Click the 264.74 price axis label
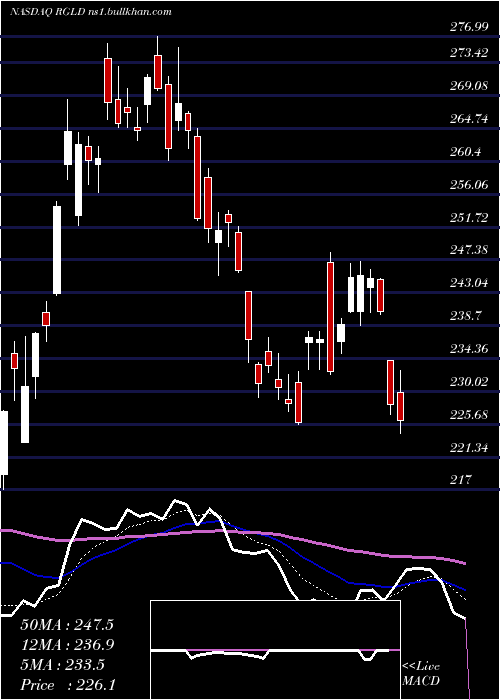The width and height of the screenshot is (500, 700). click(469, 119)
